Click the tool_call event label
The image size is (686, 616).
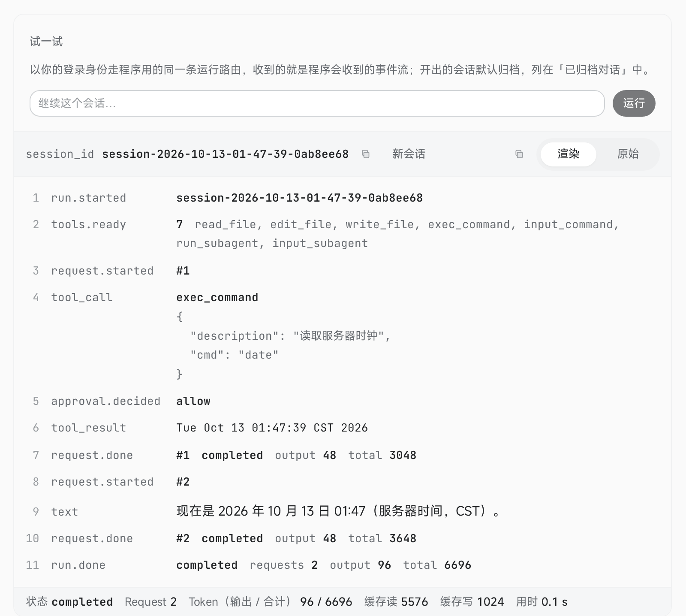pyautogui.click(x=81, y=297)
